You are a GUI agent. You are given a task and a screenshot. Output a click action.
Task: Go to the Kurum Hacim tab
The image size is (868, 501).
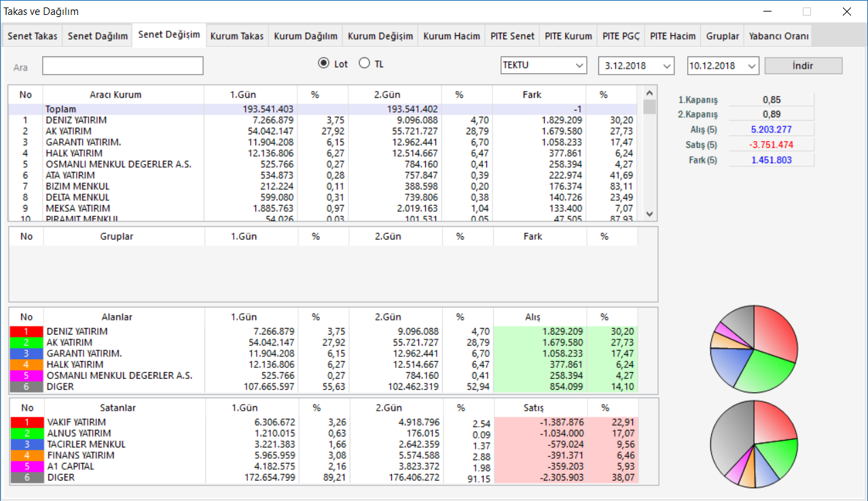[452, 36]
